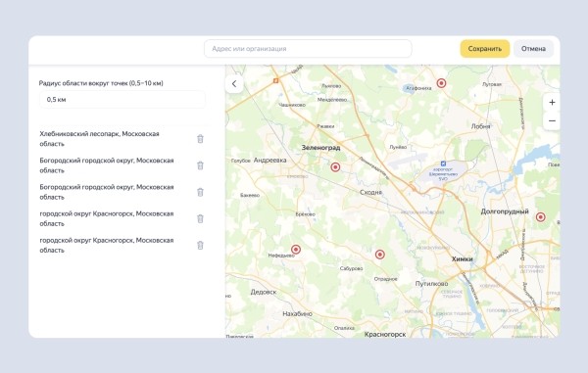The image size is (588, 373).
Task: Collapse side panel with chevron arrow
Action: 234,84
